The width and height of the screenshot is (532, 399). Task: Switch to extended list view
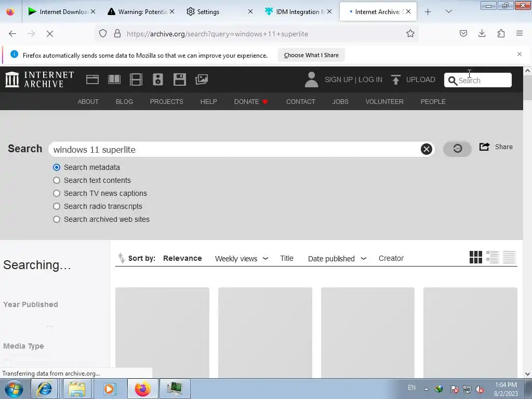[493, 257]
